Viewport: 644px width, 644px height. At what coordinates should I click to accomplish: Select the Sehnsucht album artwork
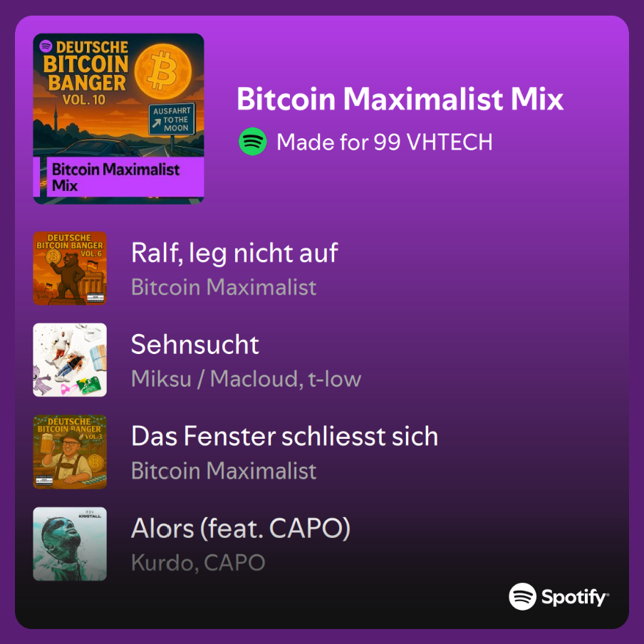pyautogui.click(x=70, y=360)
